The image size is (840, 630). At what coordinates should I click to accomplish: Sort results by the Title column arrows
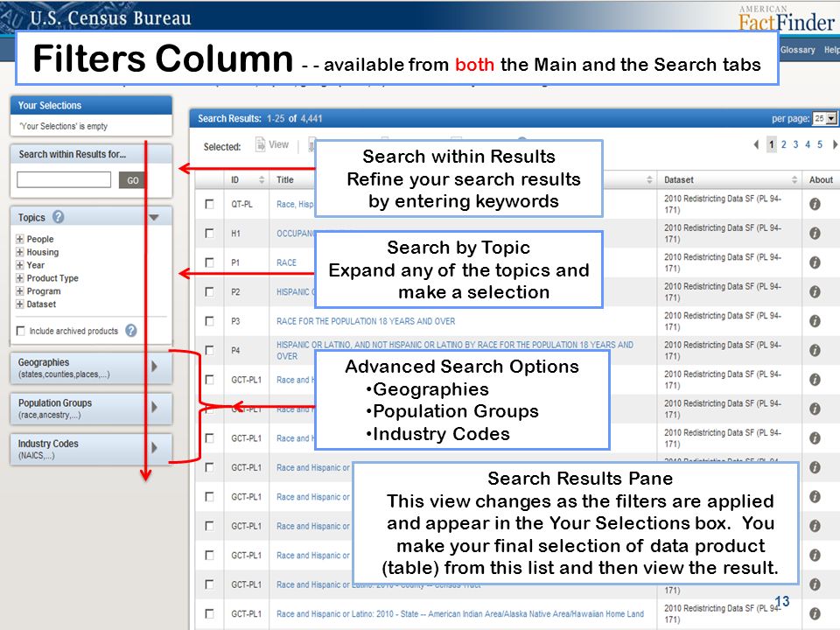[x=649, y=180]
